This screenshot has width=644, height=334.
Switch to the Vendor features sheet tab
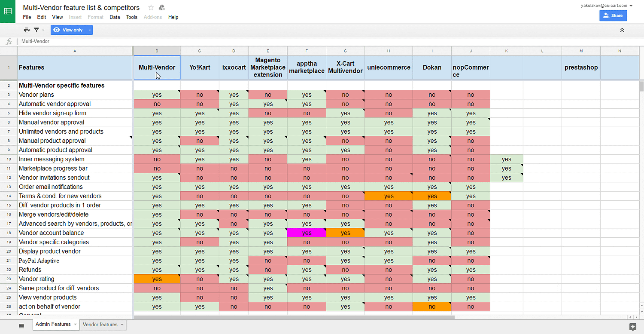click(100, 325)
